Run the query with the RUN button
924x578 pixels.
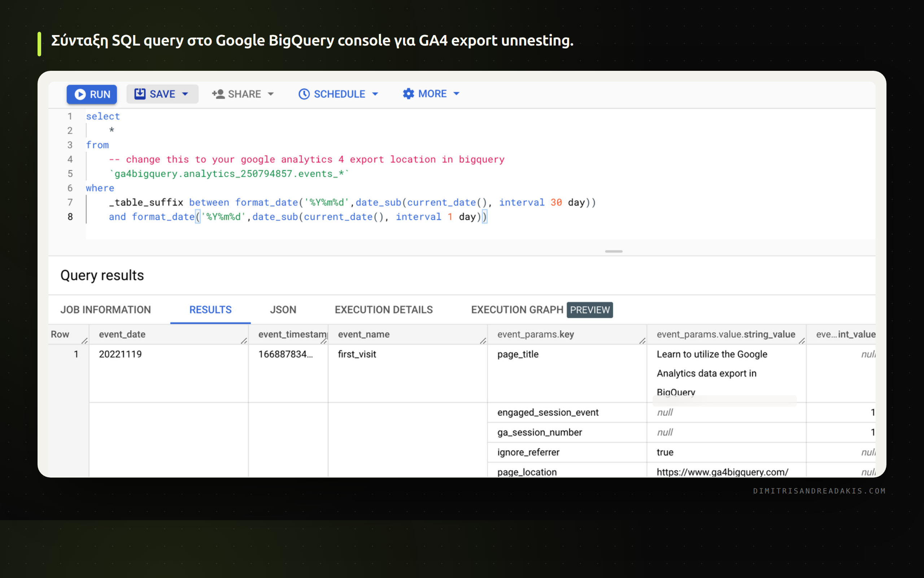coord(92,94)
